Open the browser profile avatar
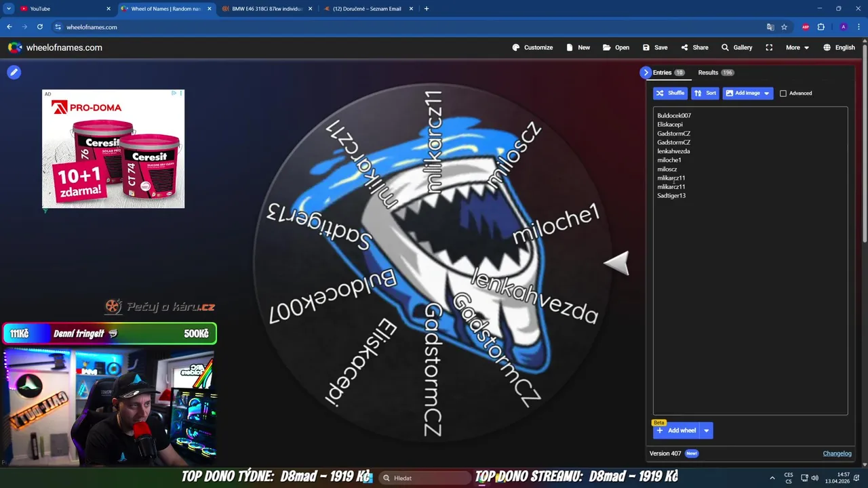Screen dimensions: 868x488 [843, 27]
